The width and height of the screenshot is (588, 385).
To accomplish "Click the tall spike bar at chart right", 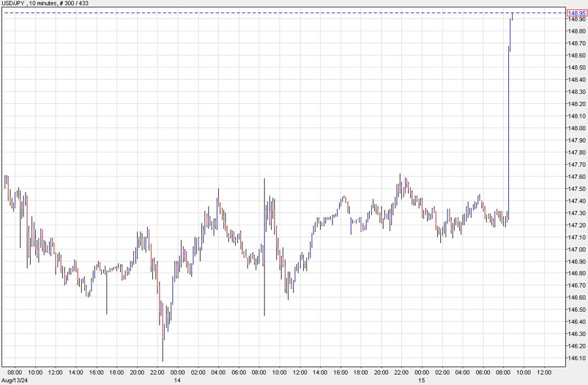I will (509, 132).
